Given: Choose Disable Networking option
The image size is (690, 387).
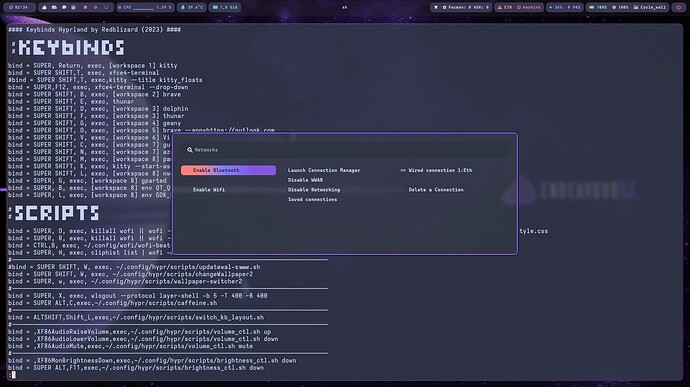Looking at the screenshot, I should click(x=314, y=190).
